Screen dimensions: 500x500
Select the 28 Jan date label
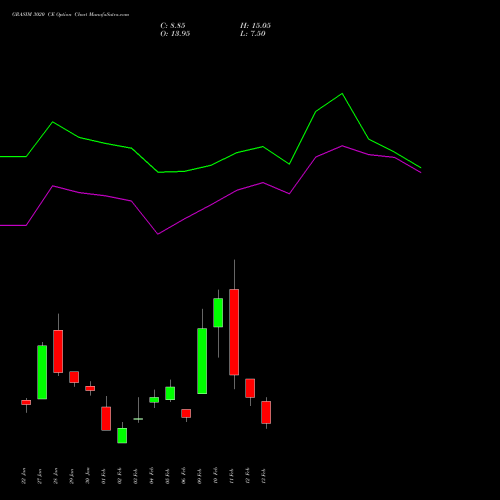tap(55, 476)
